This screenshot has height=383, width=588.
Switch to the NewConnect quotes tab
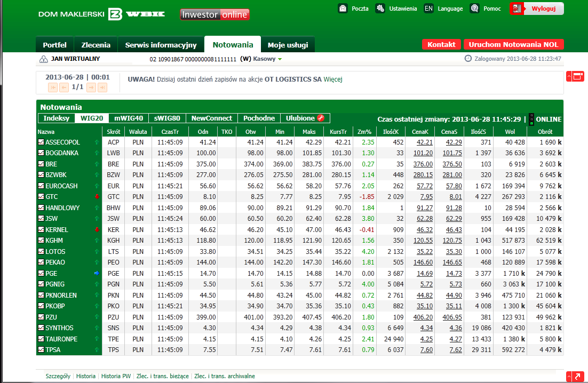pyautogui.click(x=212, y=118)
